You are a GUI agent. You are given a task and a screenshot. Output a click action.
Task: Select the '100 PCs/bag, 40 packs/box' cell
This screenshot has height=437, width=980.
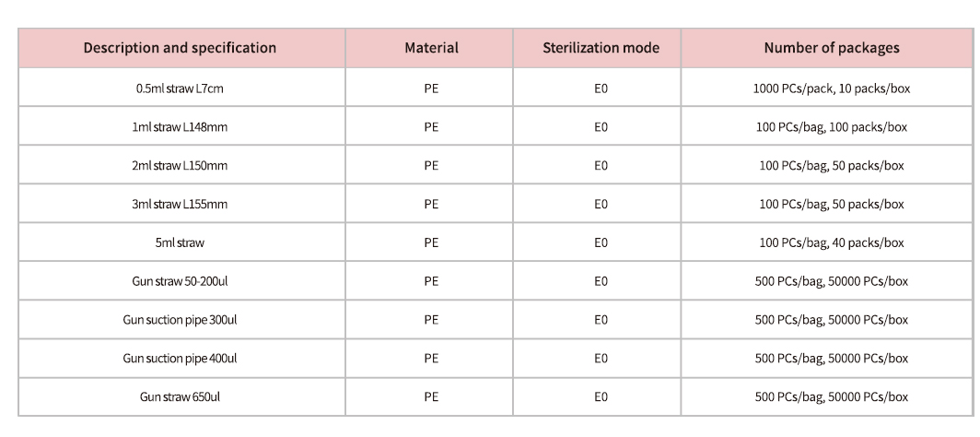click(831, 243)
